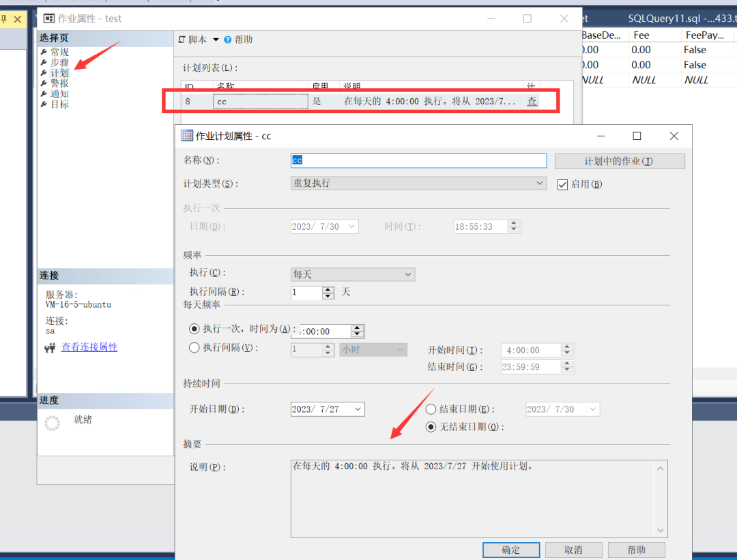
Task: Click the 执行间隔 days value field
Action: coord(306,293)
